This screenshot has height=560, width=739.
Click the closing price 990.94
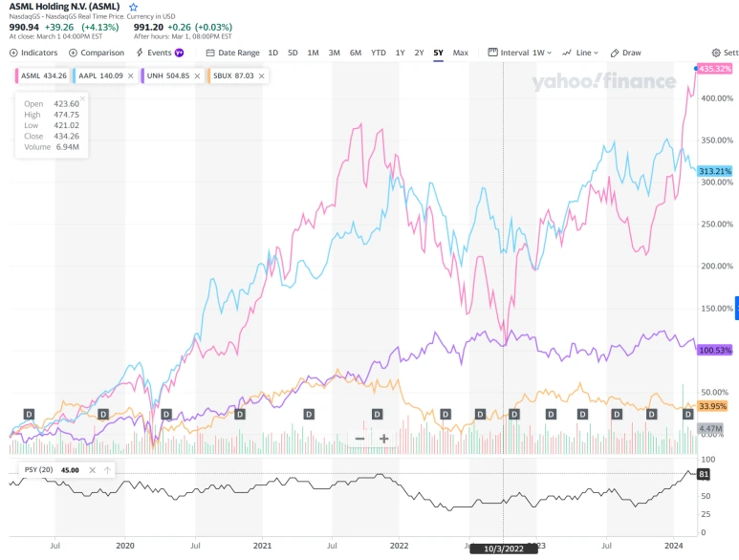tap(24, 28)
